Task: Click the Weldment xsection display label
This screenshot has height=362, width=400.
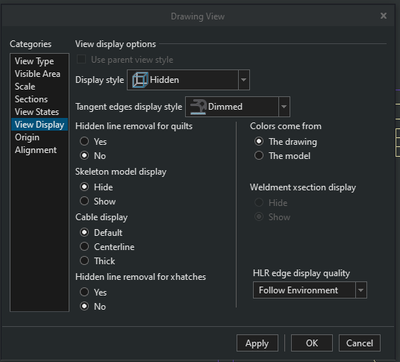Action: pos(303,187)
